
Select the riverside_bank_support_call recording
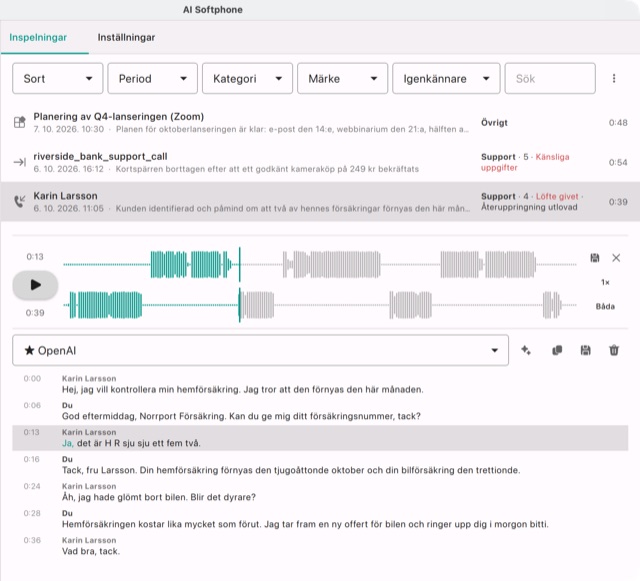tap(320, 162)
